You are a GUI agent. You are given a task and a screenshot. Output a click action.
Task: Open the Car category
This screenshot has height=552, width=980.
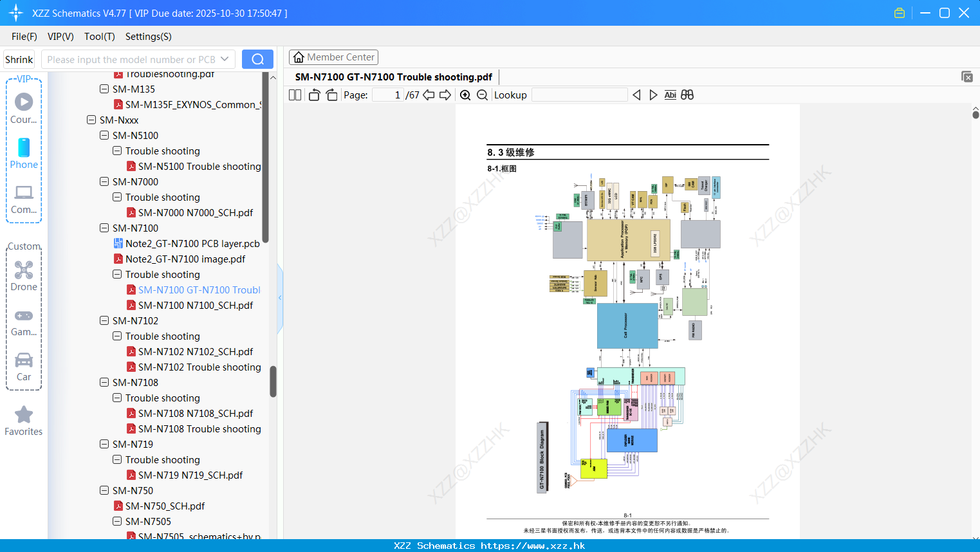[24, 365]
